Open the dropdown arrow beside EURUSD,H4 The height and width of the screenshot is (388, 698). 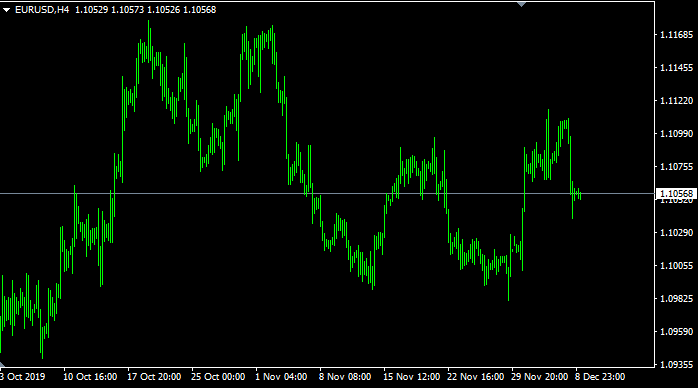click(6, 10)
